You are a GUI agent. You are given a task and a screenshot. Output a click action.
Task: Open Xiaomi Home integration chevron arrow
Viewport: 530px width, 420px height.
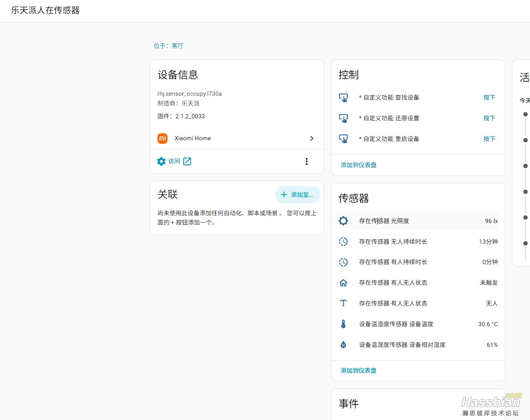click(312, 138)
